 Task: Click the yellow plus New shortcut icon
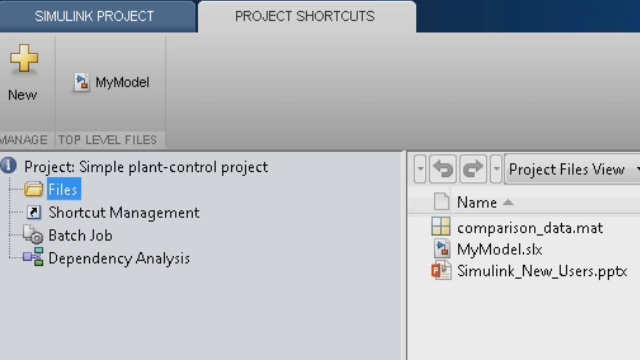(x=24, y=59)
